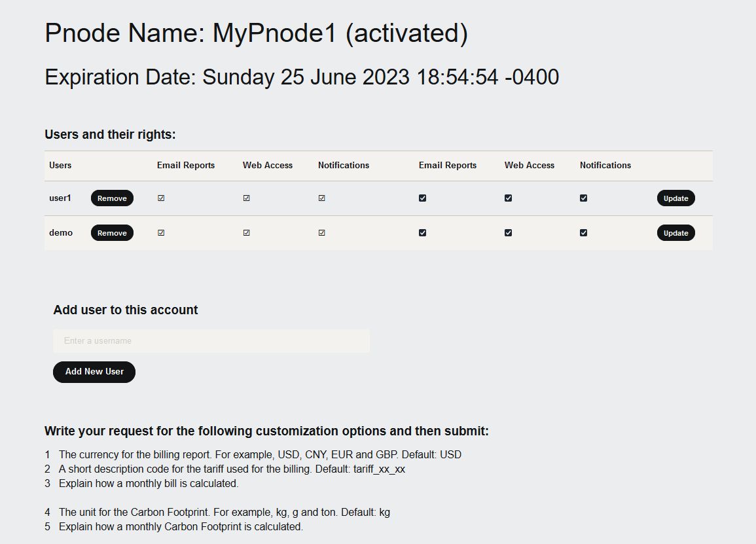Click the Users column header

[x=60, y=166]
